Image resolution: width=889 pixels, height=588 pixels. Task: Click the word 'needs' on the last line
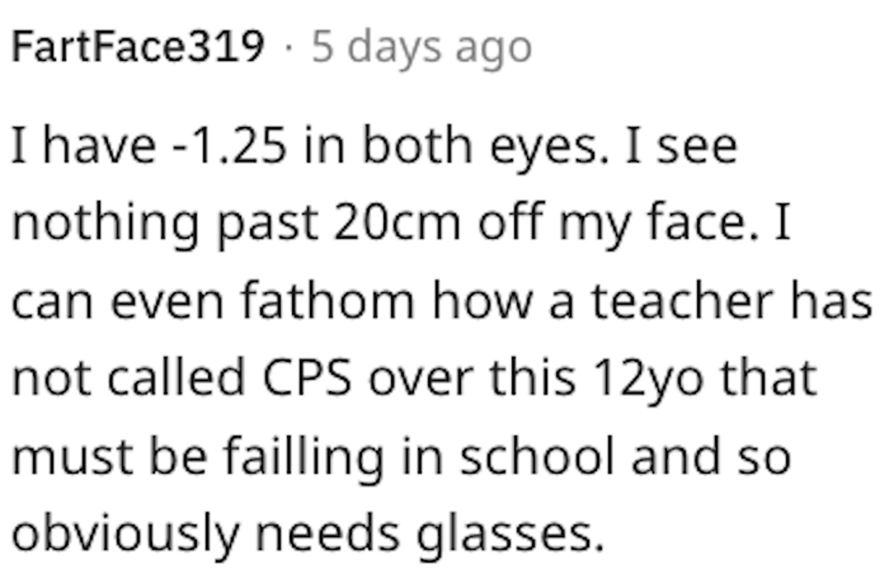pos(328,533)
